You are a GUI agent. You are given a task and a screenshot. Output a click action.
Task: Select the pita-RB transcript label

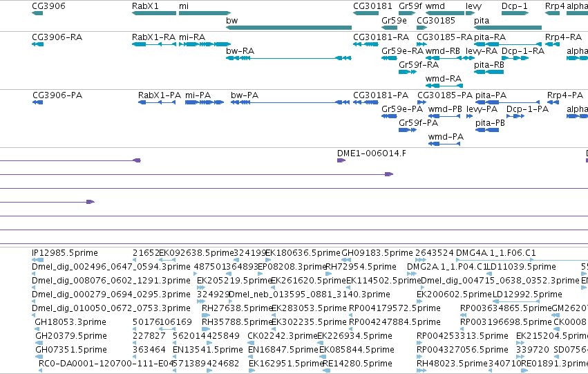(489, 64)
